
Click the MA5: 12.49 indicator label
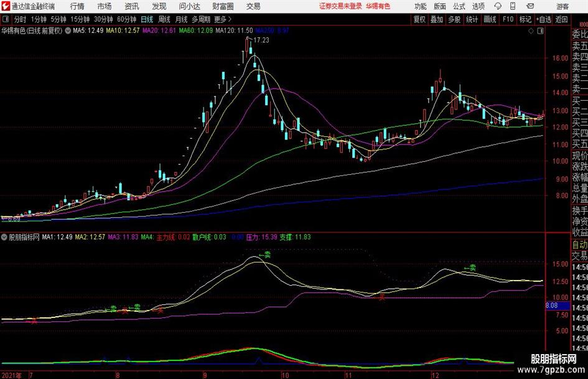(88, 30)
